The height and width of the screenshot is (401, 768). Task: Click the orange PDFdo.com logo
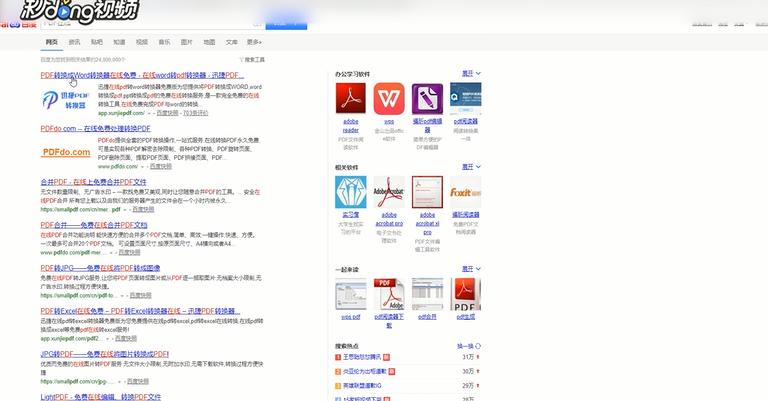[x=66, y=152]
